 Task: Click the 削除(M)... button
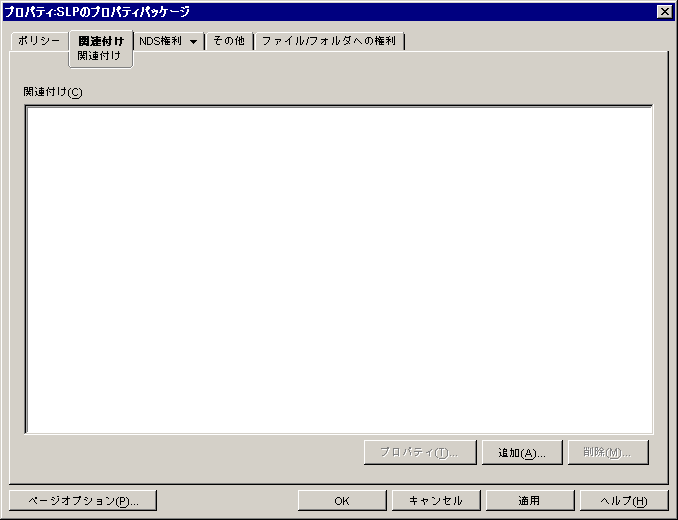608,453
